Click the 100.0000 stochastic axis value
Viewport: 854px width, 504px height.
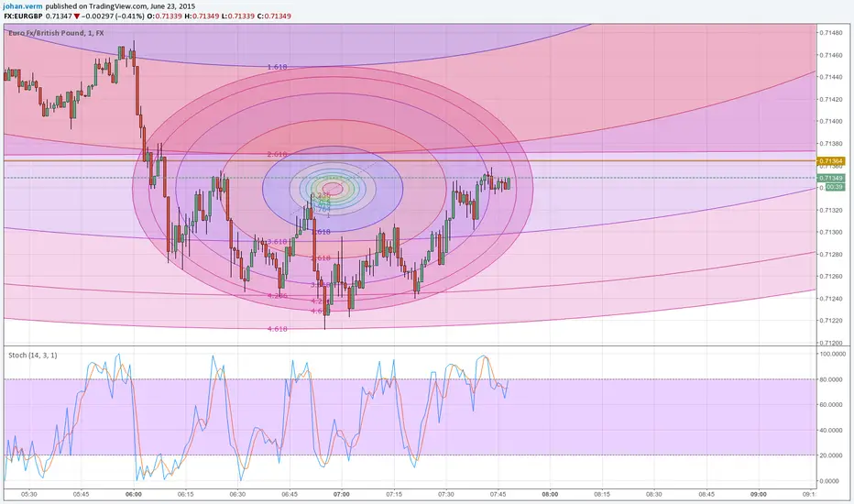832,354
